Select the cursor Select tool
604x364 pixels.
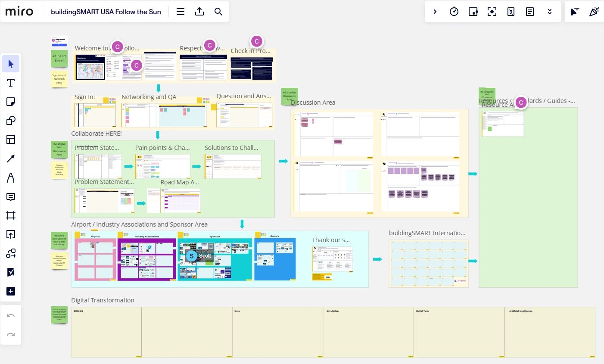[11, 64]
